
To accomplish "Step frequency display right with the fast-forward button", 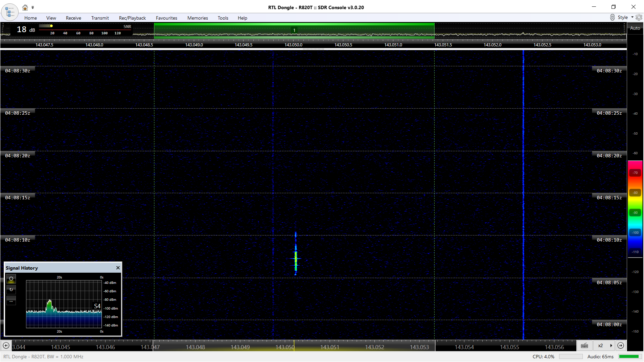I will click(621, 345).
